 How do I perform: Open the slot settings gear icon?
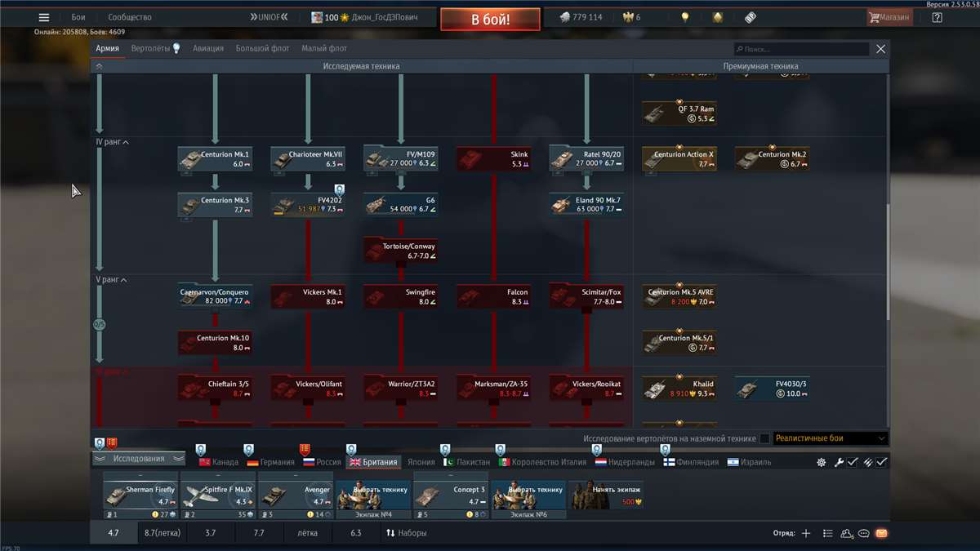821,462
